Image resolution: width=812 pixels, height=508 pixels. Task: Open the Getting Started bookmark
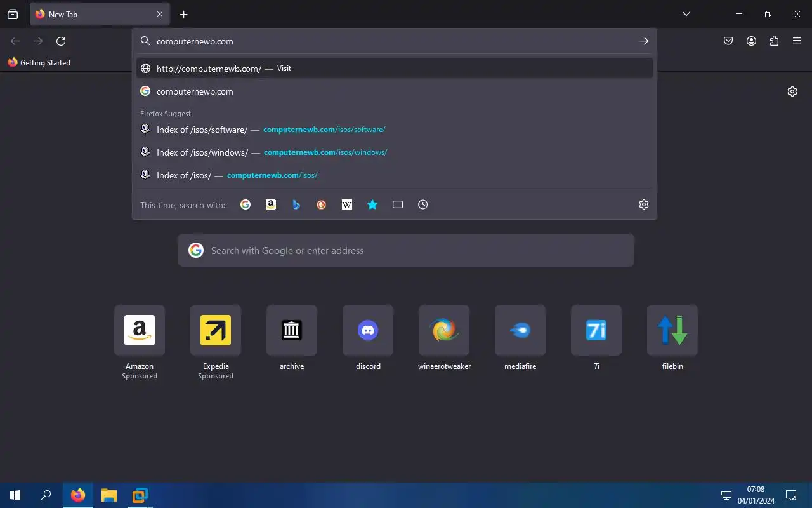pos(39,63)
